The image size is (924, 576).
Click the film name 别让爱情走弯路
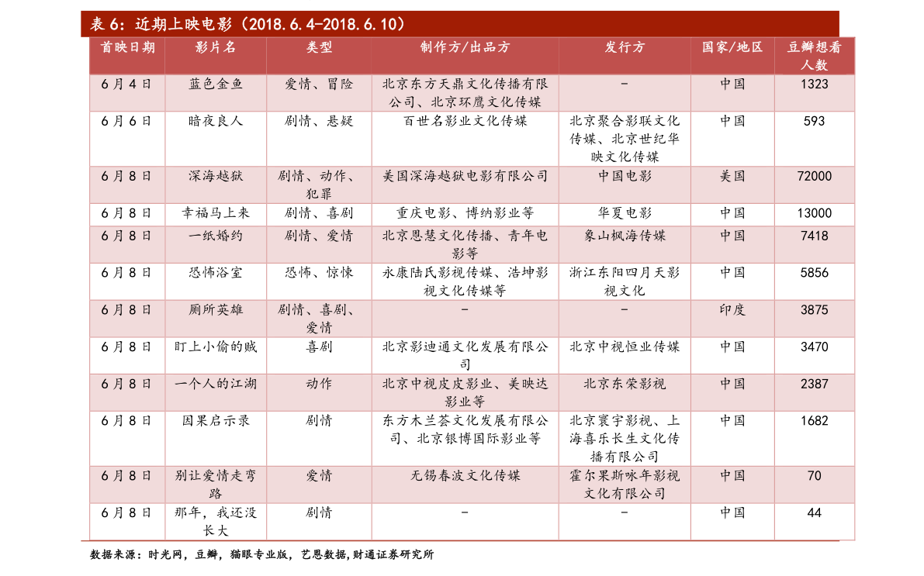tap(216, 485)
